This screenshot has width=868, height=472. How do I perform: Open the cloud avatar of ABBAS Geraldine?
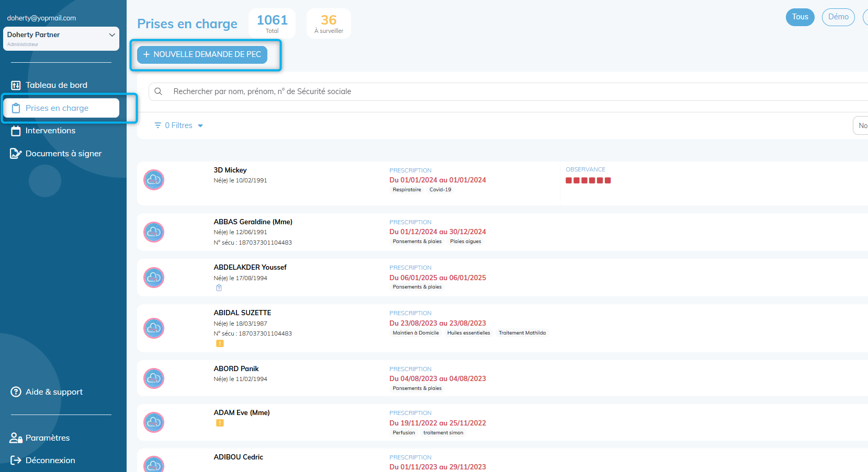(x=154, y=232)
